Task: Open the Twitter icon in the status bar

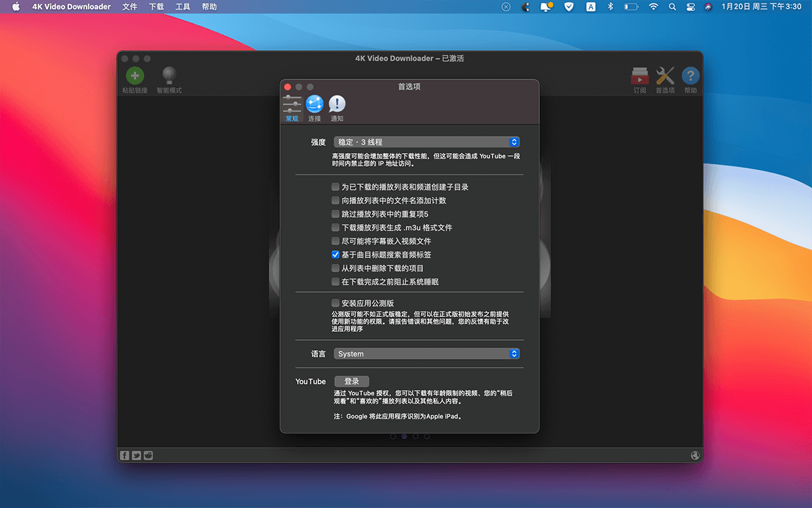Action: (136, 455)
